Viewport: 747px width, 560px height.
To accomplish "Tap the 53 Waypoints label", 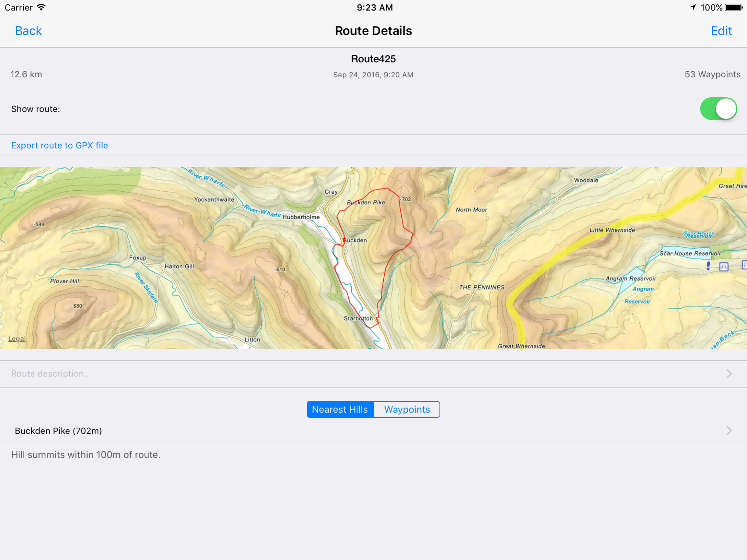I will coord(712,74).
